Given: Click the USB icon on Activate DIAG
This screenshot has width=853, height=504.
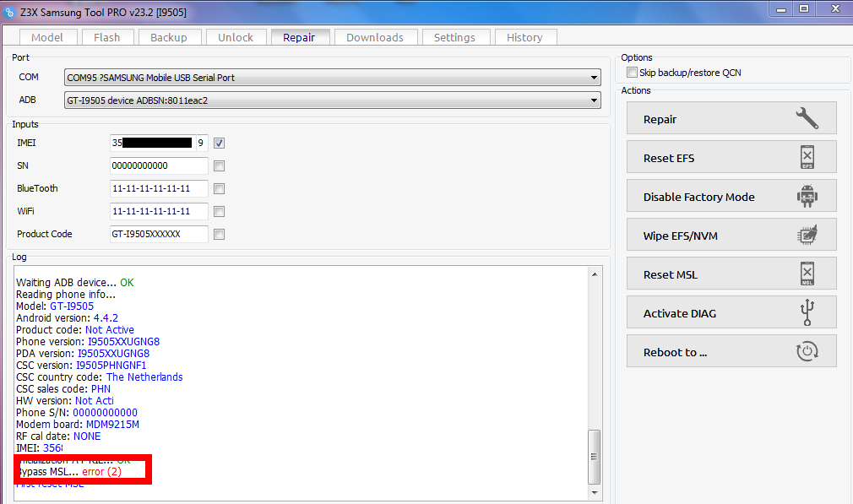Looking at the screenshot, I should [807, 312].
